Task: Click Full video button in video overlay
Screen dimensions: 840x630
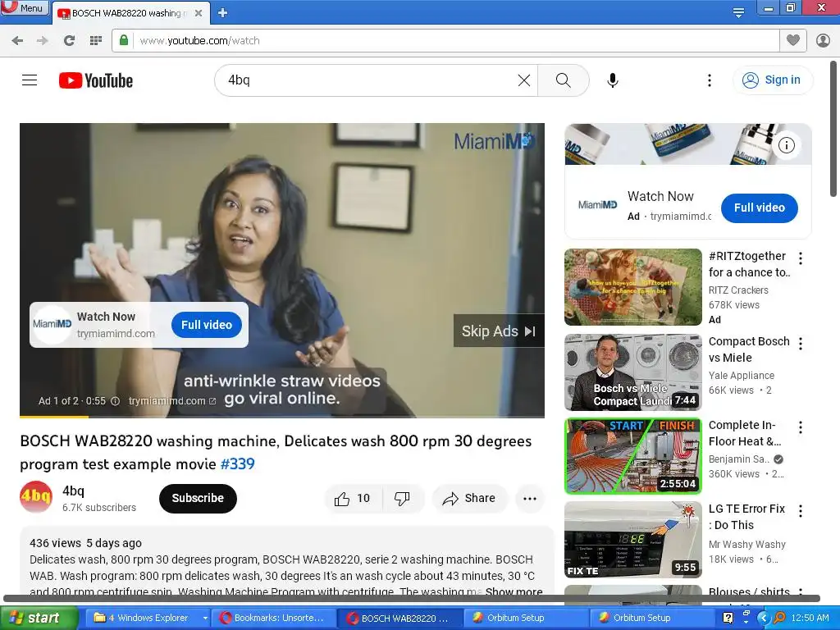Action: coord(206,325)
